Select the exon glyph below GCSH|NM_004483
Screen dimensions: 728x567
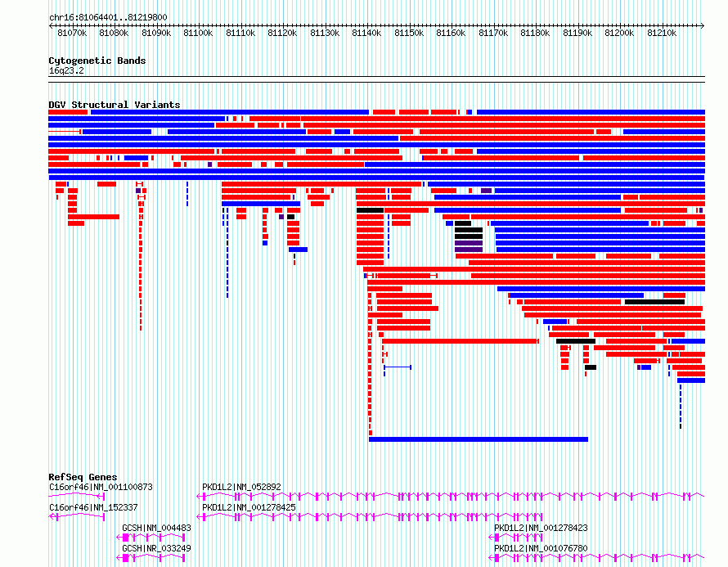[151, 538]
